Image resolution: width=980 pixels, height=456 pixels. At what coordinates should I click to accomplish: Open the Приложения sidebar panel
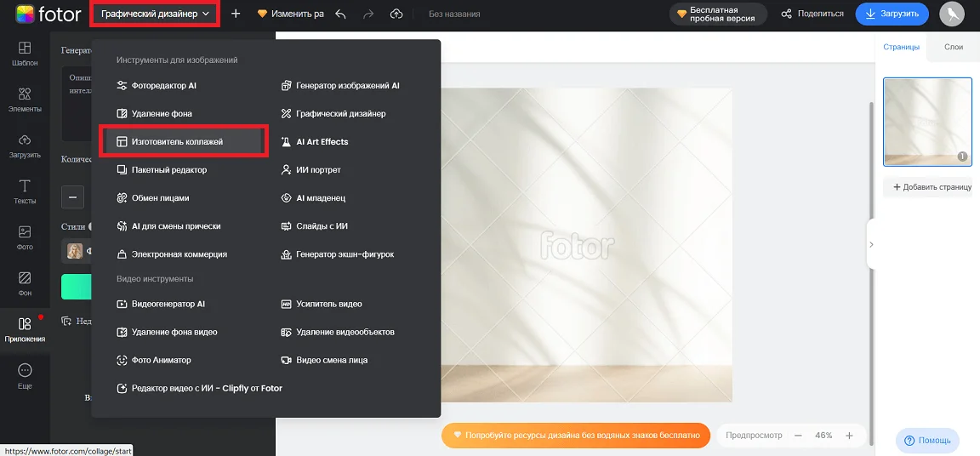click(x=25, y=330)
